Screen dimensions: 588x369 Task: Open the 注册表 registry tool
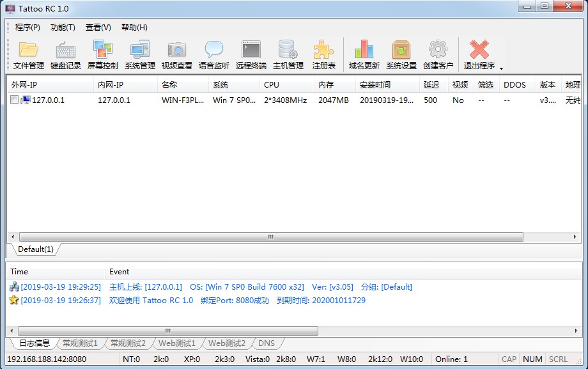323,55
